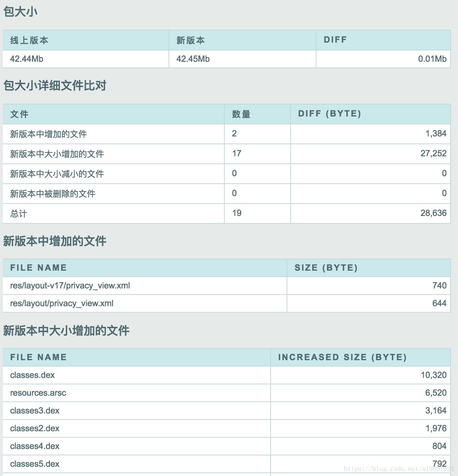458x476 pixels.
Task: Click the 6,520 increased size value
Action: [x=436, y=393]
